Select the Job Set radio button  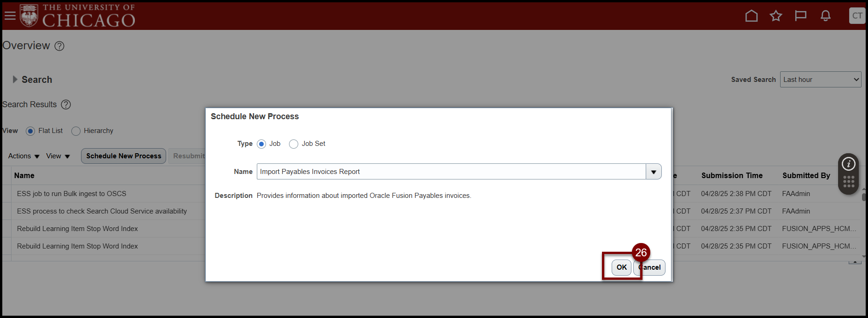click(294, 144)
